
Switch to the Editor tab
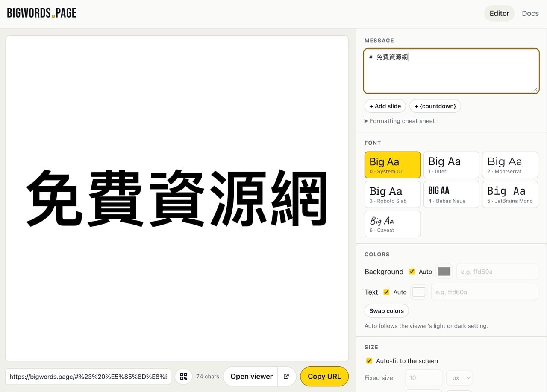coord(499,13)
